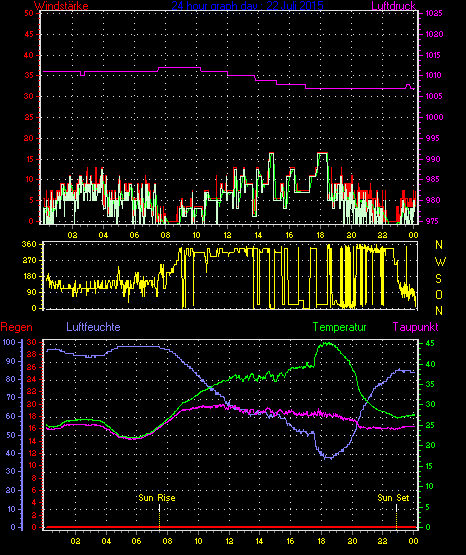
Task: Click the Sun Rise label
Action: 157,498
